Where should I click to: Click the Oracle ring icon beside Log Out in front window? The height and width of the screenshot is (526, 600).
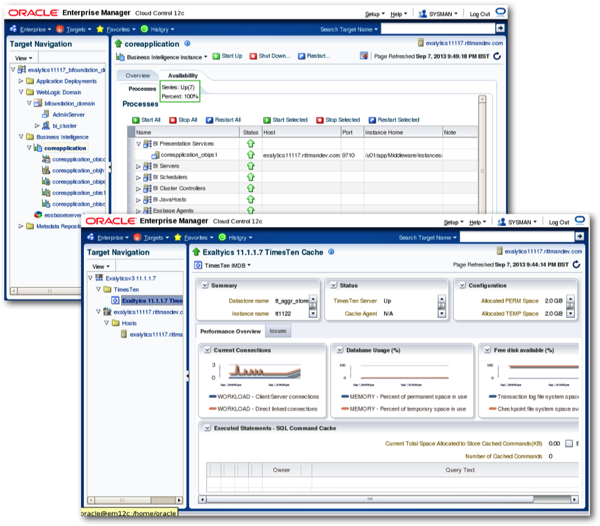pyautogui.click(x=580, y=220)
